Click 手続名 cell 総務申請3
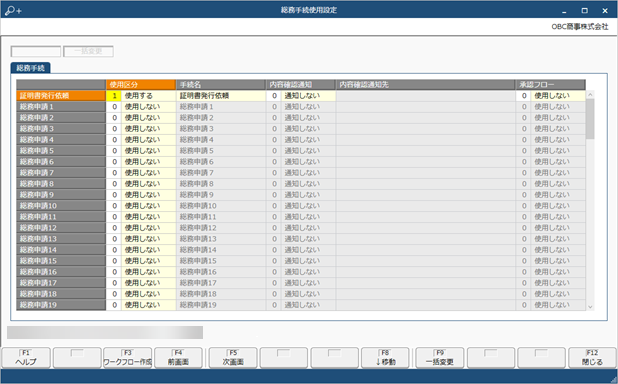 point(221,129)
